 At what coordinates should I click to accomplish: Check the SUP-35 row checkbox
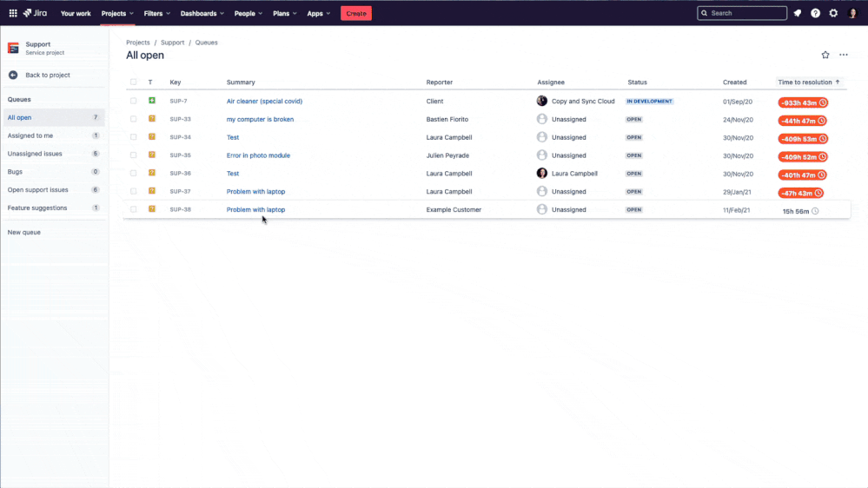coord(134,155)
